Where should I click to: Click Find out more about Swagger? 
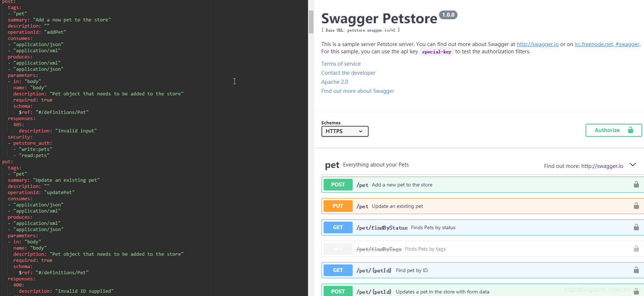pyautogui.click(x=358, y=91)
